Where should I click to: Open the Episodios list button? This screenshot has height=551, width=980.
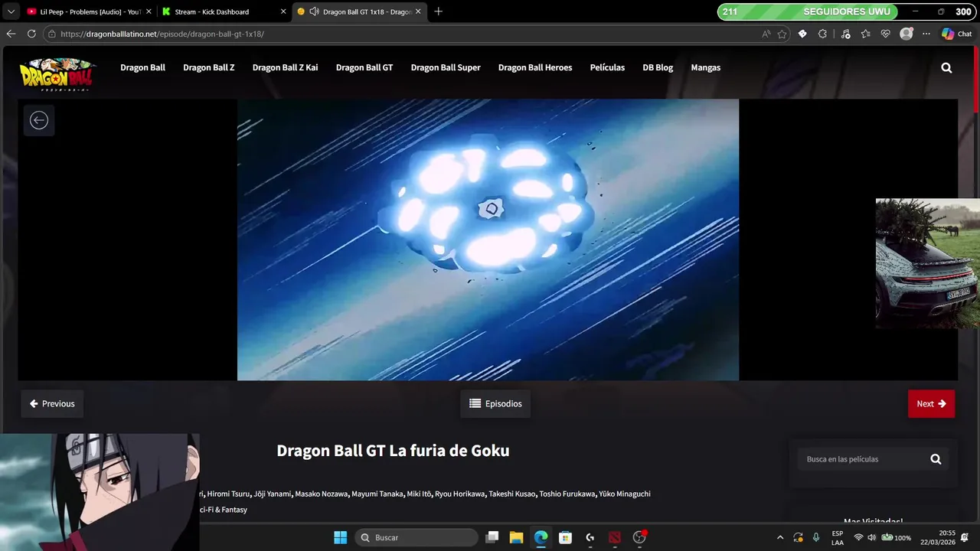click(x=495, y=403)
